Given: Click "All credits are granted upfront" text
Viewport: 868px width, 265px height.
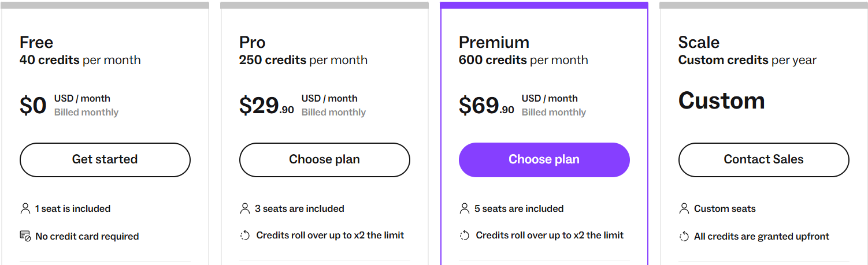Looking at the screenshot, I should [x=761, y=236].
